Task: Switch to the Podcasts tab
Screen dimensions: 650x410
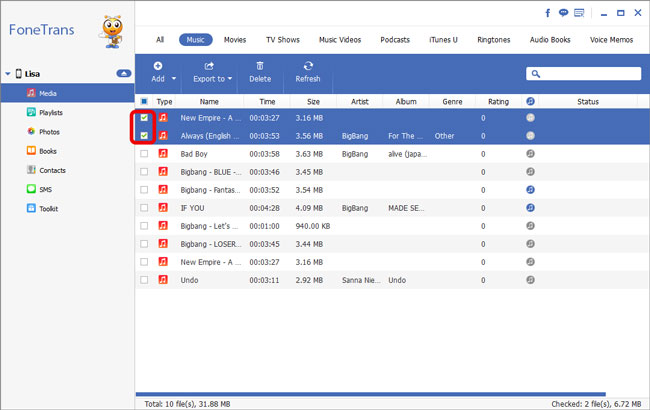Action: click(395, 40)
